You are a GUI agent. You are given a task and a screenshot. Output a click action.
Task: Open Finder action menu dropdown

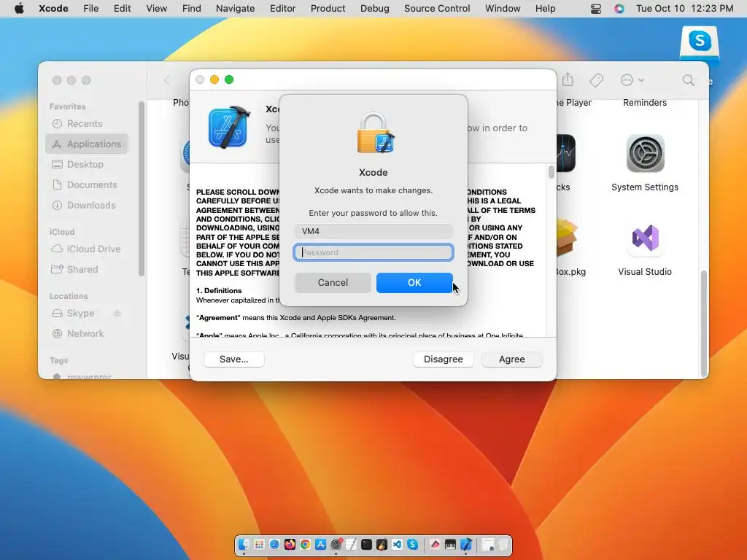click(632, 80)
